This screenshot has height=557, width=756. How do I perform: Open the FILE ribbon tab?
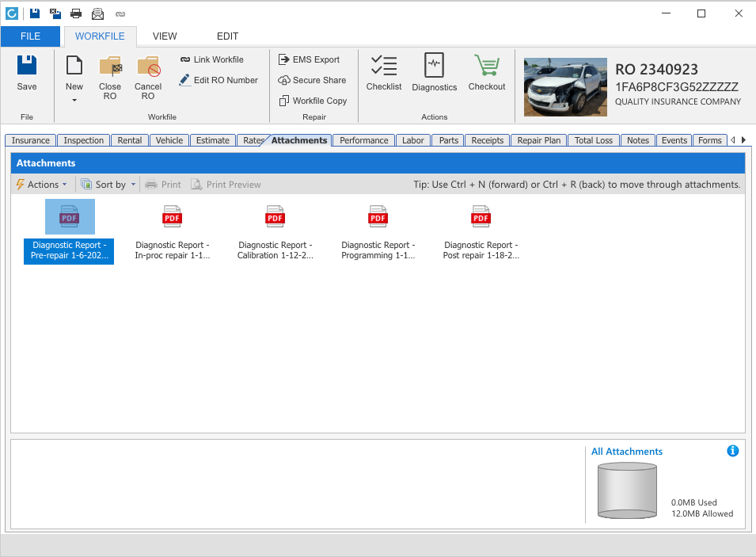pyautogui.click(x=30, y=36)
